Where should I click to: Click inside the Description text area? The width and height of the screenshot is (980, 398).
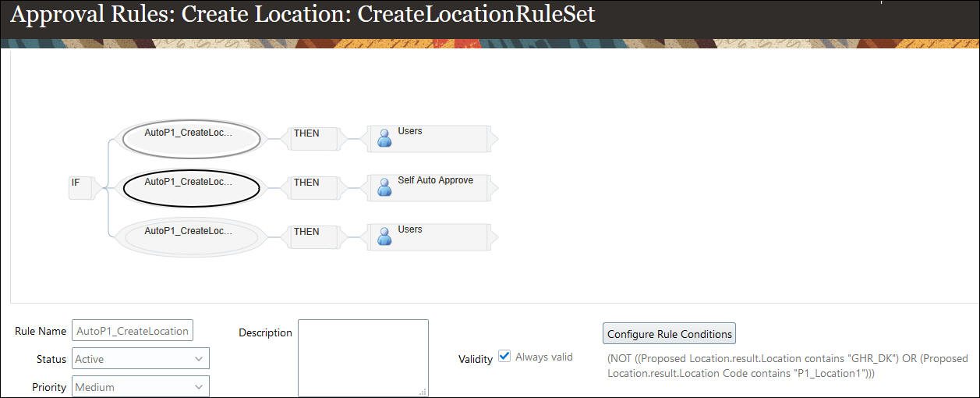coord(363,358)
